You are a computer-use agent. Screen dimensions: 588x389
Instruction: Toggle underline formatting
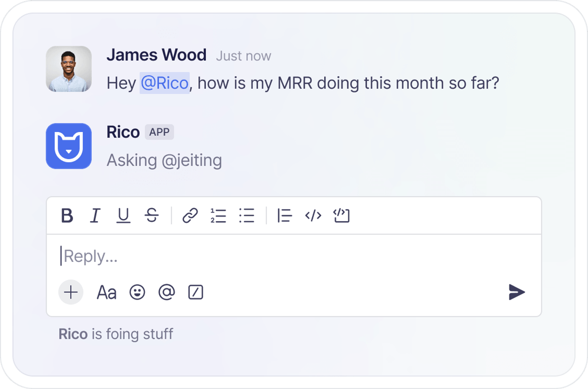point(123,215)
